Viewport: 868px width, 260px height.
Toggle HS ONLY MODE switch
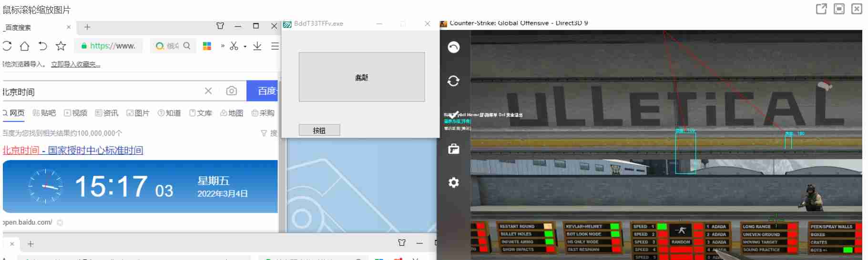click(615, 241)
